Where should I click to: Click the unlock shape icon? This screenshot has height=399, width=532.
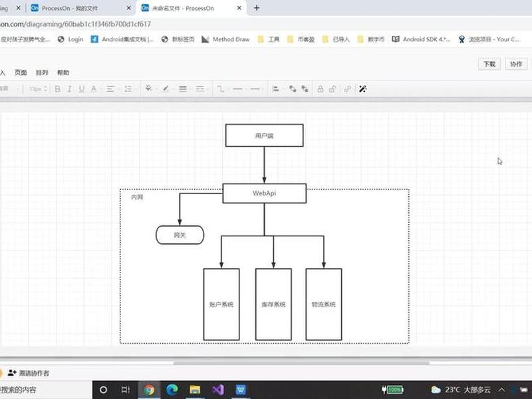(x=332, y=89)
